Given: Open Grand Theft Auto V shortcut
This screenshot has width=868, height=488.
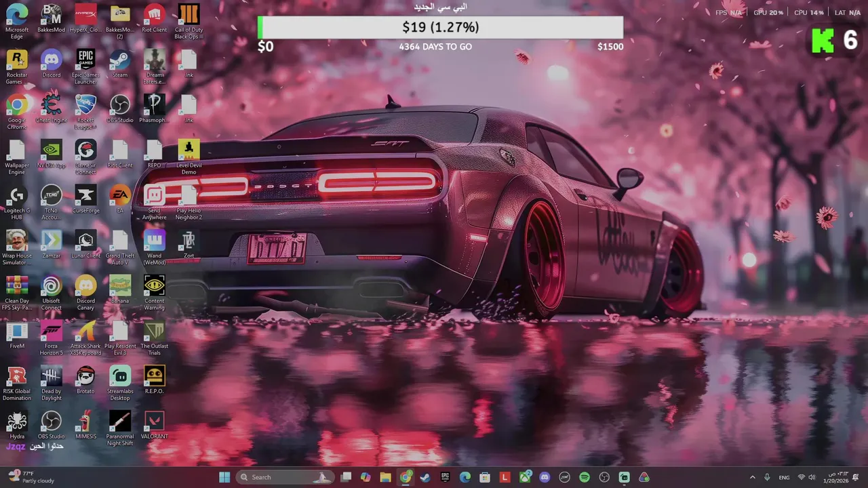Looking at the screenshot, I should (120, 247).
